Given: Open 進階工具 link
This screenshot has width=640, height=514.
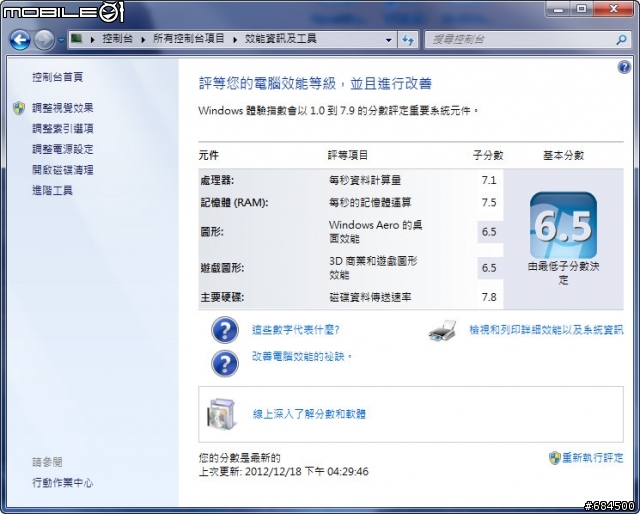Looking at the screenshot, I should click(x=52, y=190).
